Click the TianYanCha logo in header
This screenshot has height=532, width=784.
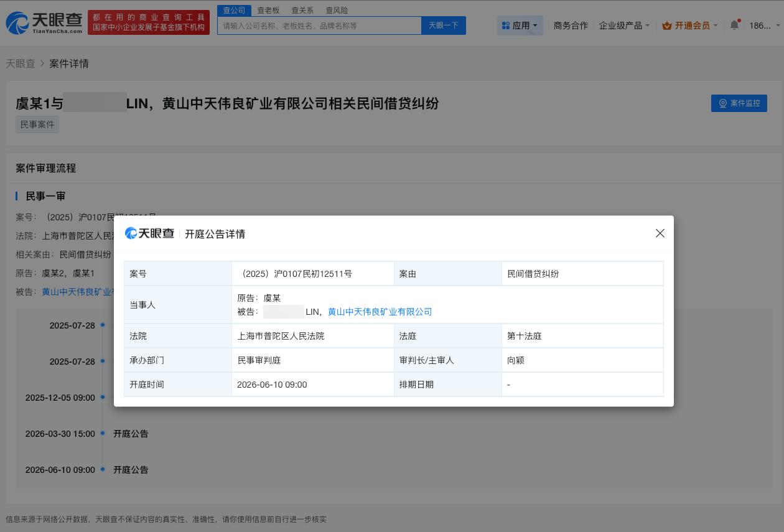(44, 23)
